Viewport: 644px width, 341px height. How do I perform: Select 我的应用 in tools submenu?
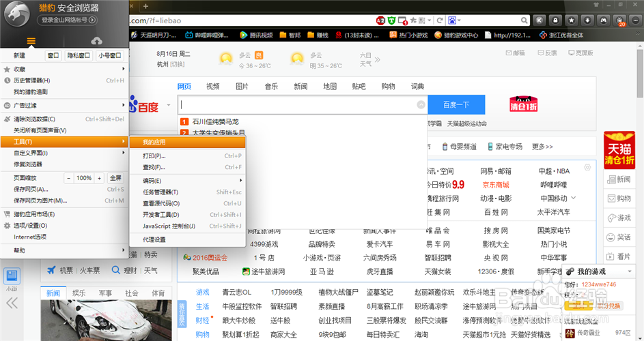click(187, 142)
